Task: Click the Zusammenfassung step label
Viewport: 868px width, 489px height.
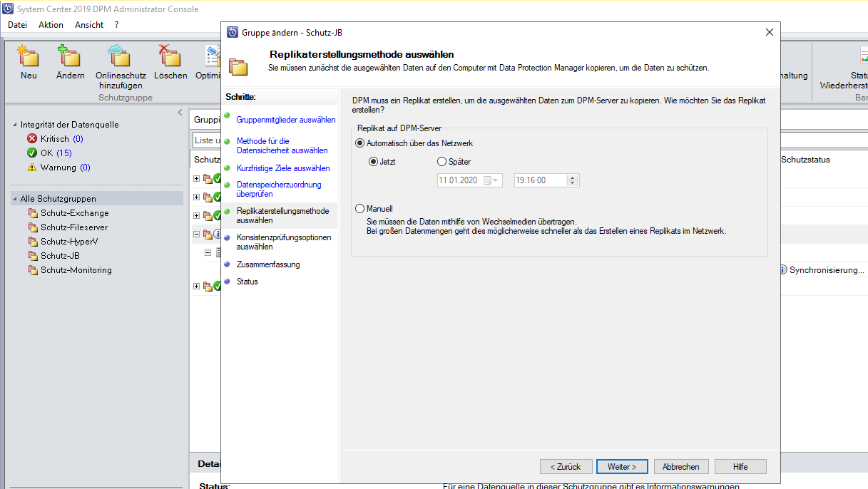Action: coord(268,264)
